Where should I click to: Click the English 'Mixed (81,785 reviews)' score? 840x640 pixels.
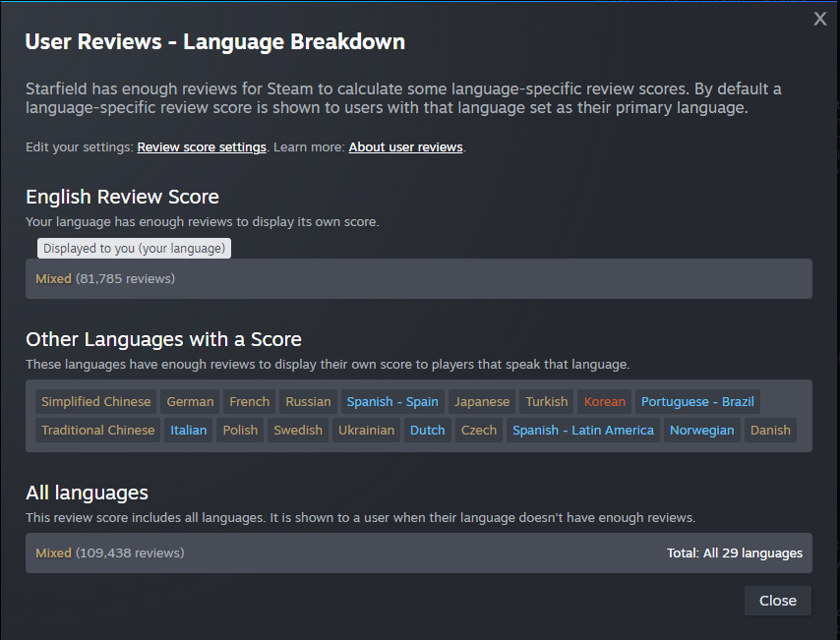105,278
